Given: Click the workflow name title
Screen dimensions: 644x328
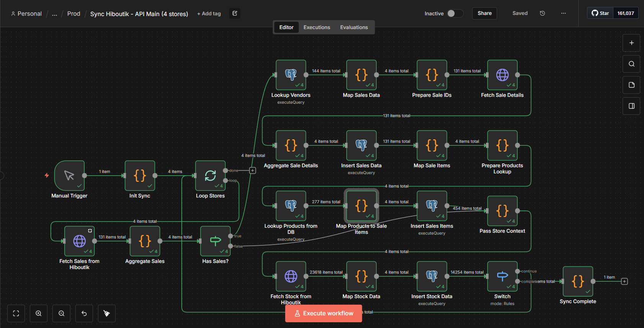Looking at the screenshot, I should pos(139,14).
